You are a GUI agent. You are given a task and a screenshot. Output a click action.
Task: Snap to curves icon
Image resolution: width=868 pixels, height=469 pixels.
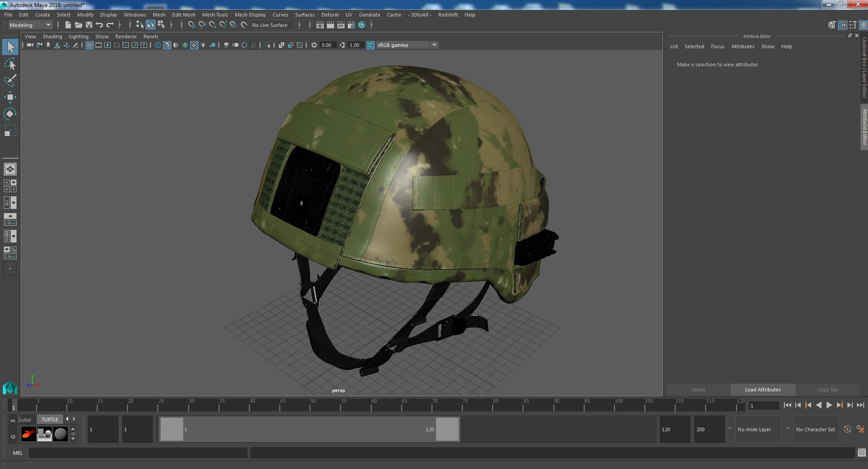(202, 25)
